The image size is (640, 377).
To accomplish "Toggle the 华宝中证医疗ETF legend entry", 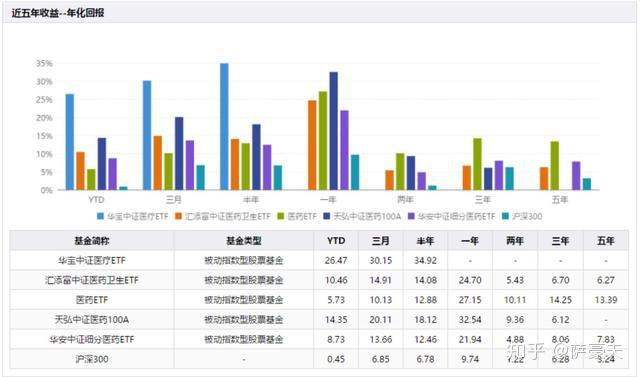I will 132,216.
